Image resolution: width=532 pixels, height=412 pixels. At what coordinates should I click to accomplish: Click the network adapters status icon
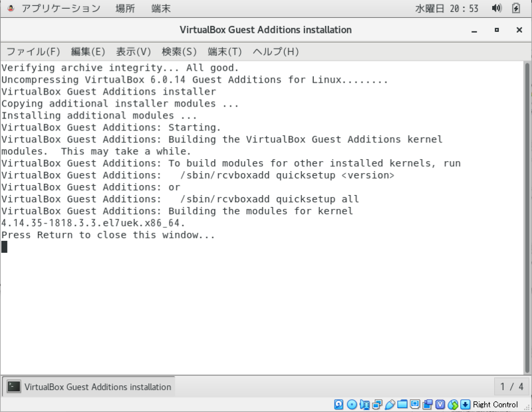377,404
